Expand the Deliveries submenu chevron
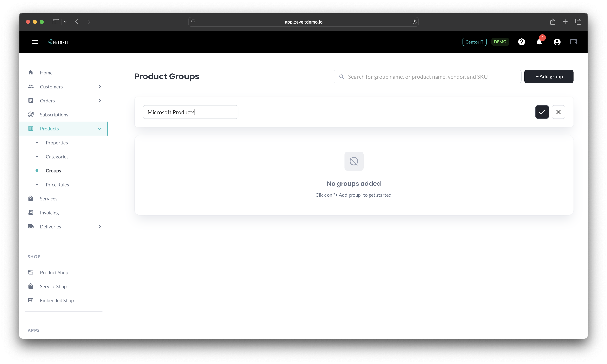Image resolution: width=607 pixels, height=364 pixels. pyautogui.click(x=100, y=227)
